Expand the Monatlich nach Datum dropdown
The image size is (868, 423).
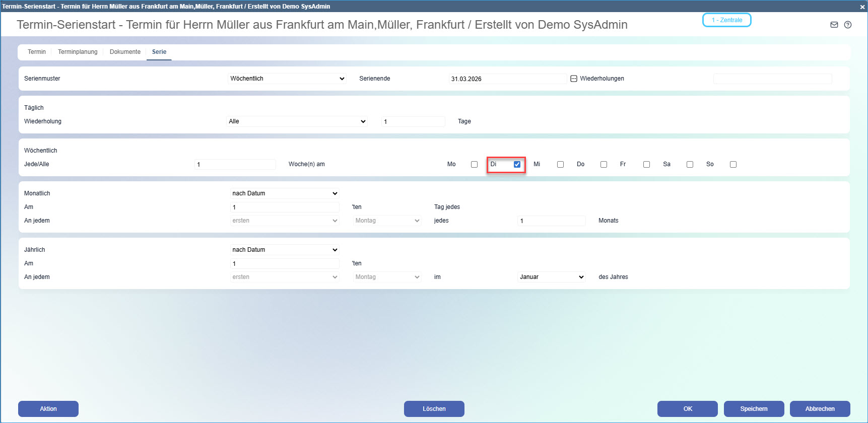285,193
